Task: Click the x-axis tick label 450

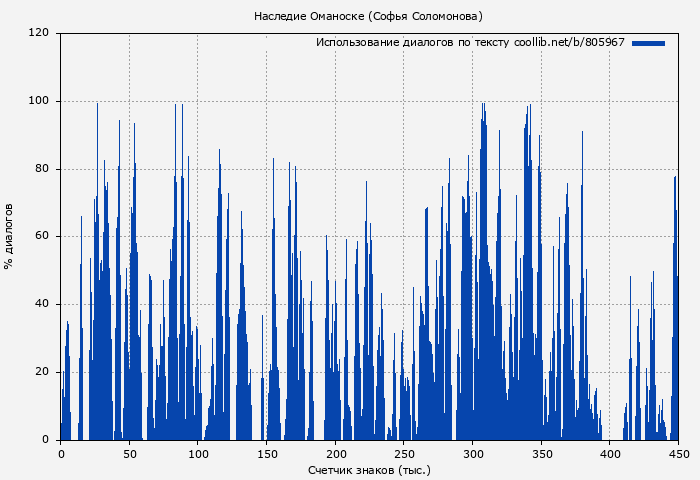Action: (x=678, y=454)
